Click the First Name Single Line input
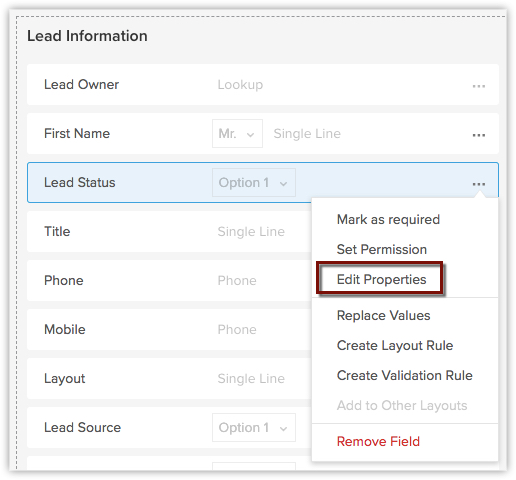 [x=307, y=134]
